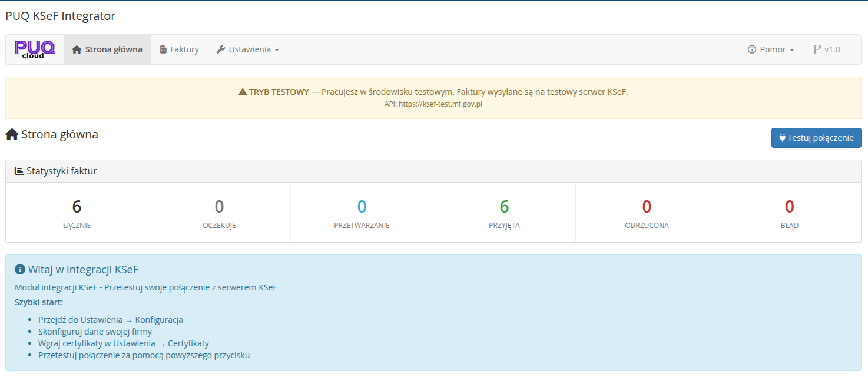Image resolution: width=868 pixels, height=387 pixels.
Task: Click the warning triangle in test banner
Action: tap(243, 92)
